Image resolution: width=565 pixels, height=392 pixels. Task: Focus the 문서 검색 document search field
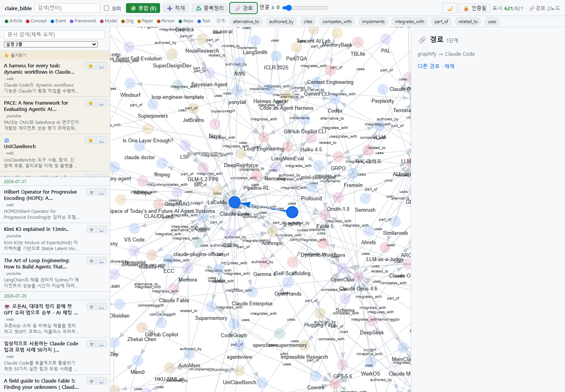[x=54, y=34]
